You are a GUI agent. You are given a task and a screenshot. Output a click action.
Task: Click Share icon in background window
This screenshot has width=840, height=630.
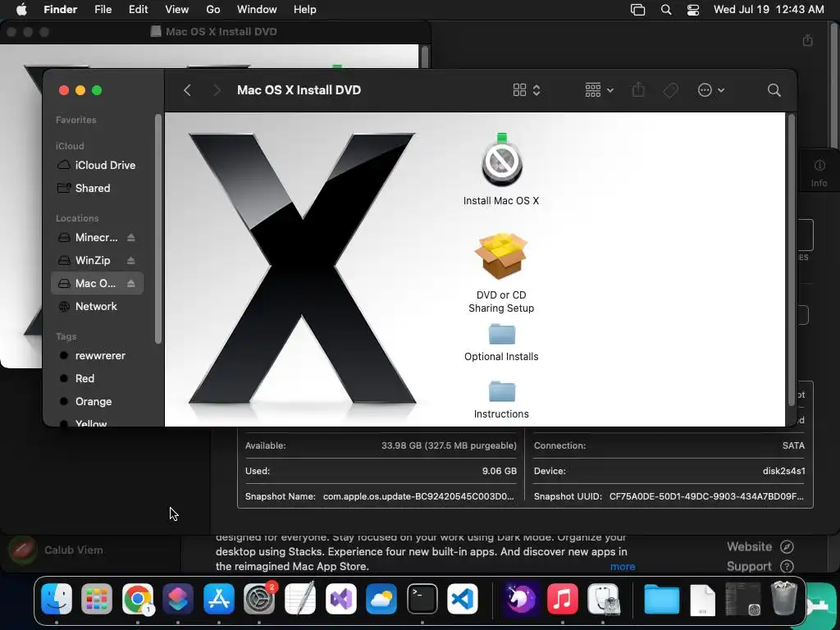click(808, 40)
